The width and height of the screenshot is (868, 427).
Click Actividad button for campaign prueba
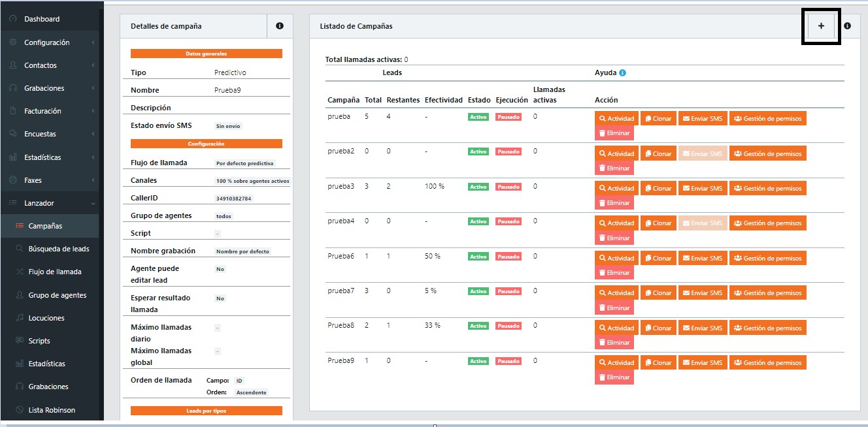(616, 119)
